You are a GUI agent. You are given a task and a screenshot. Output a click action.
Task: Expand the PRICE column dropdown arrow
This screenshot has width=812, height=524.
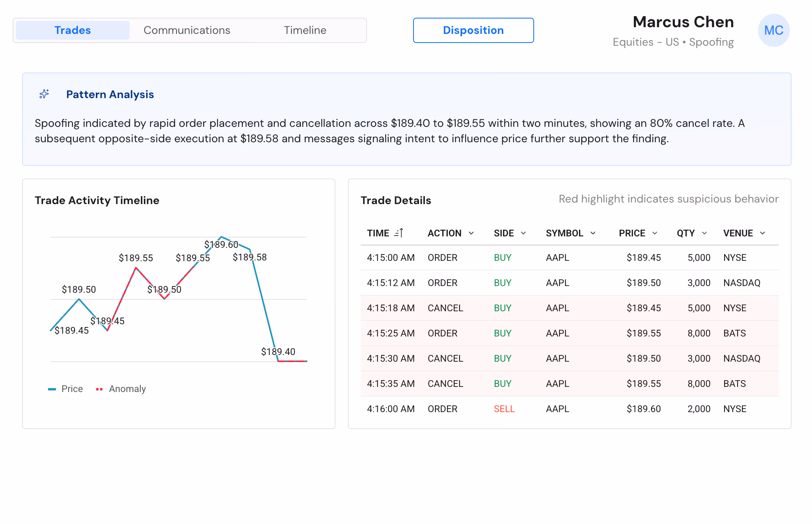655,233
